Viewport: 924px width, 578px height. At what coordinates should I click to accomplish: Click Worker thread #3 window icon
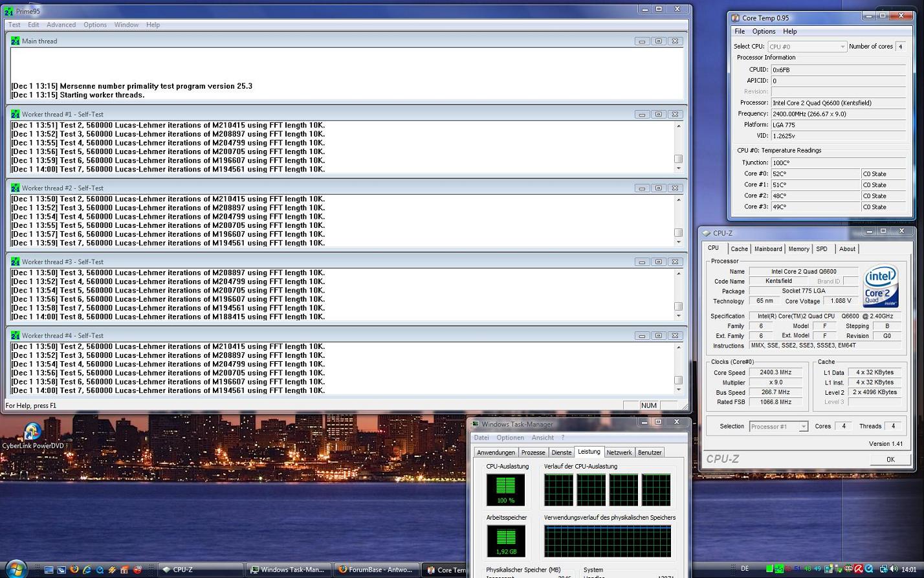(16, 261)
